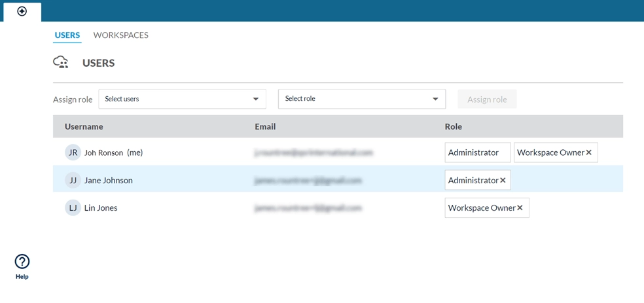Click the Role column header
The width and height of the screenshot is (644, 303).
coord(453,126)
